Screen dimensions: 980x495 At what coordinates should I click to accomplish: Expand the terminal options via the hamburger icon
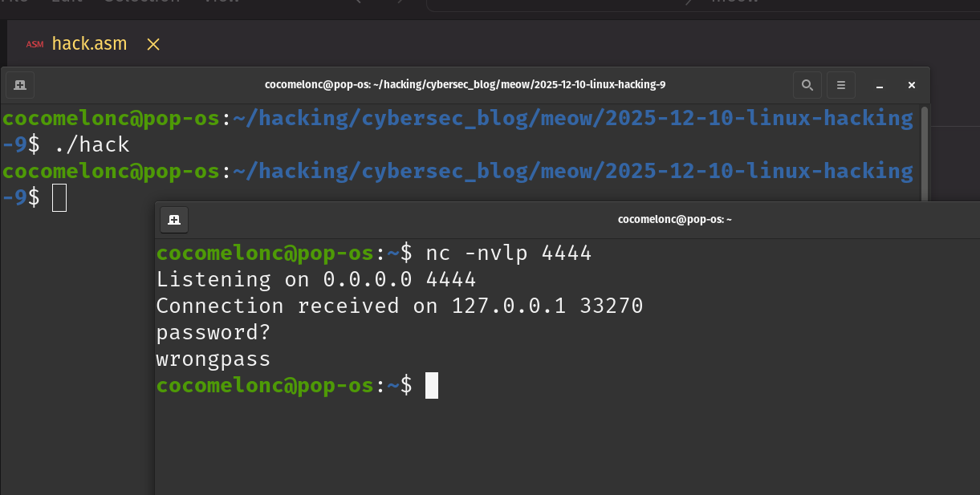pyautogui.click(x=840, y=85)
